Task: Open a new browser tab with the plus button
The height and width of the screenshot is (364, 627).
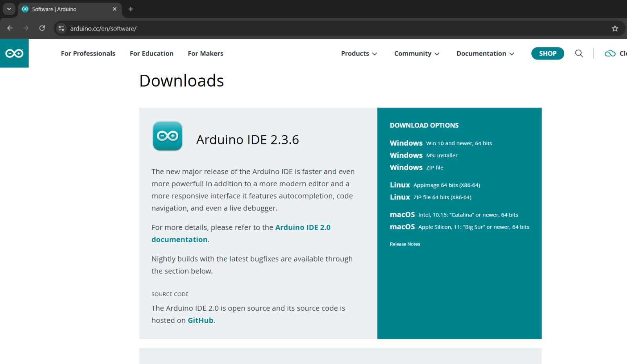Action: tap(131, 9)
